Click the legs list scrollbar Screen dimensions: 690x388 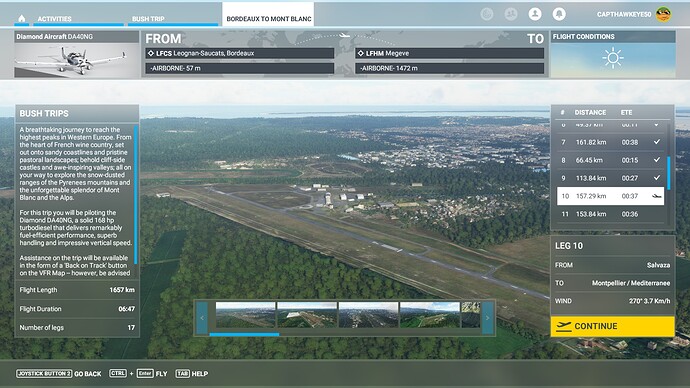point(669,173)
